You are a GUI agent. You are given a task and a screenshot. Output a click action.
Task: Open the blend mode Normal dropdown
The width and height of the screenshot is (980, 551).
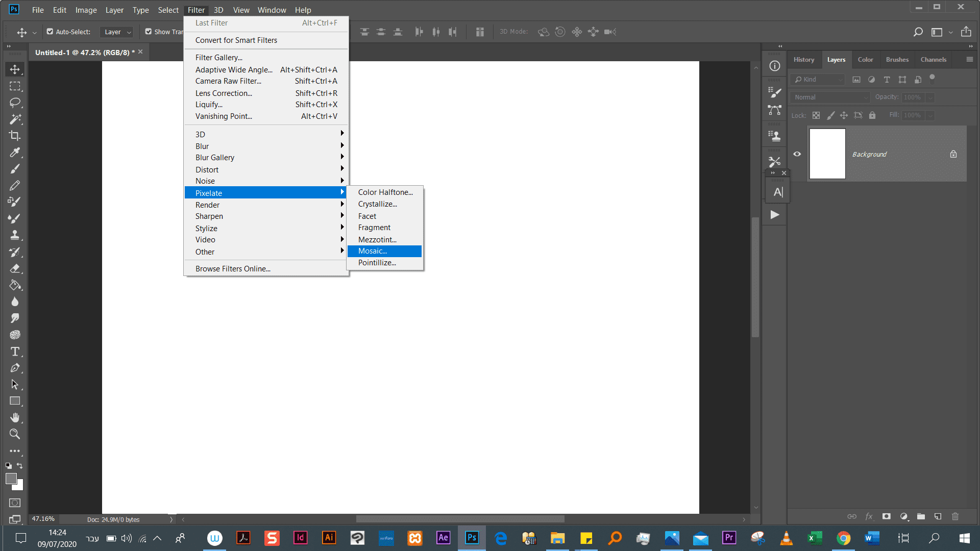[829, 97]
